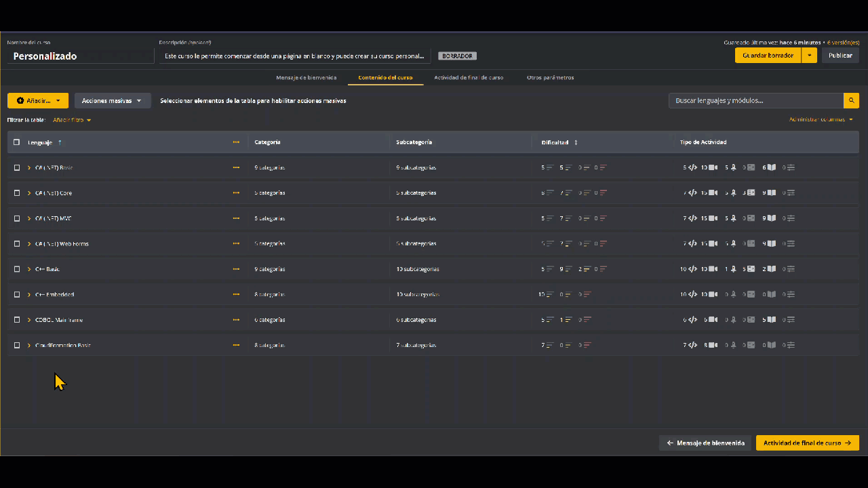Check the CloudFormation Basic row checkbox

coord(17,345)
